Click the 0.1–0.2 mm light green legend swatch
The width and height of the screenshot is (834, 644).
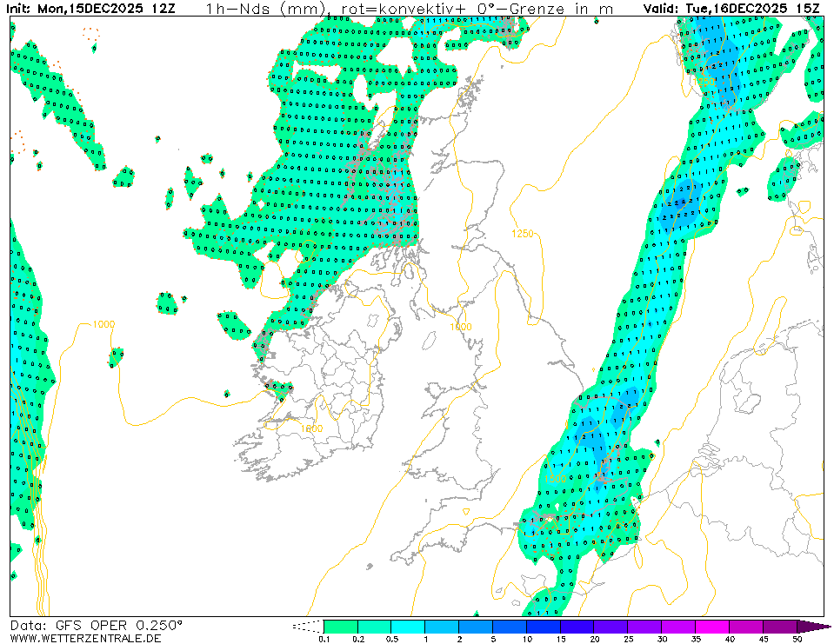(x=340, y=626)
